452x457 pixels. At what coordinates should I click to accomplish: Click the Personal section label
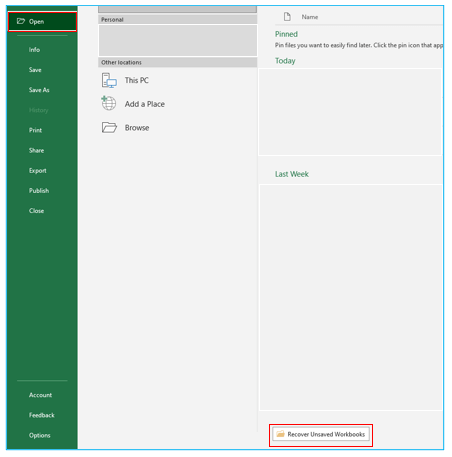pos(112,20)
